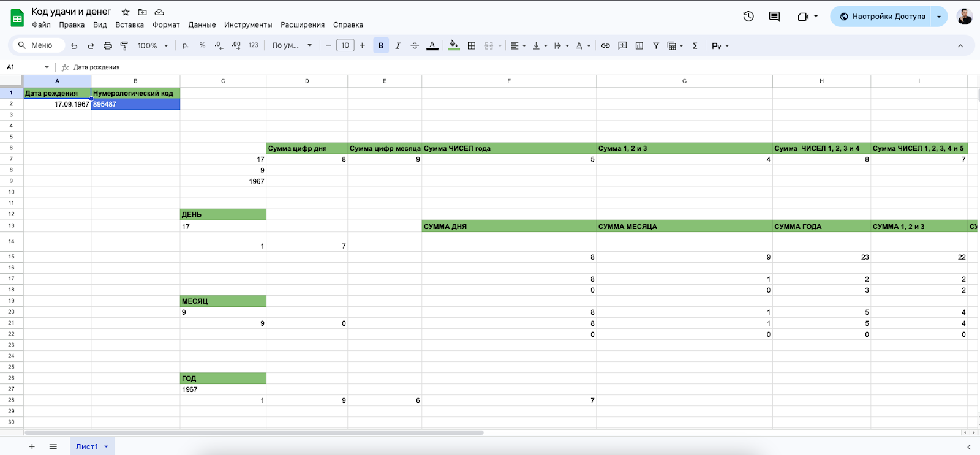Click the Настройки Доступа share button

[881, 17]
